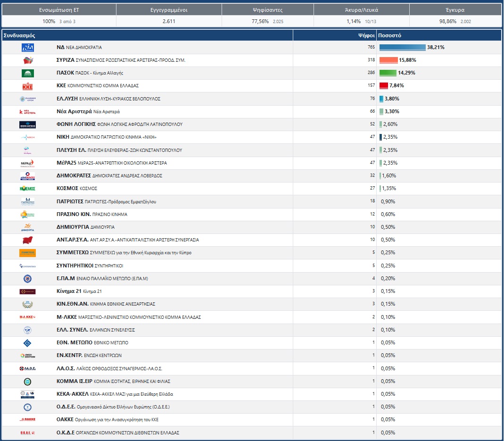504x441 pixels.
Task: Click the ΚΟΣΜΟΣ green logo
Action: (28, 189)
